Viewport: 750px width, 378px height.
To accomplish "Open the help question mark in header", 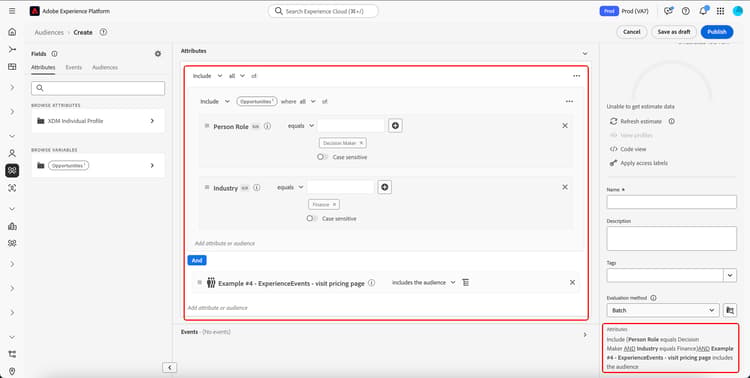I will coord(685,11).
